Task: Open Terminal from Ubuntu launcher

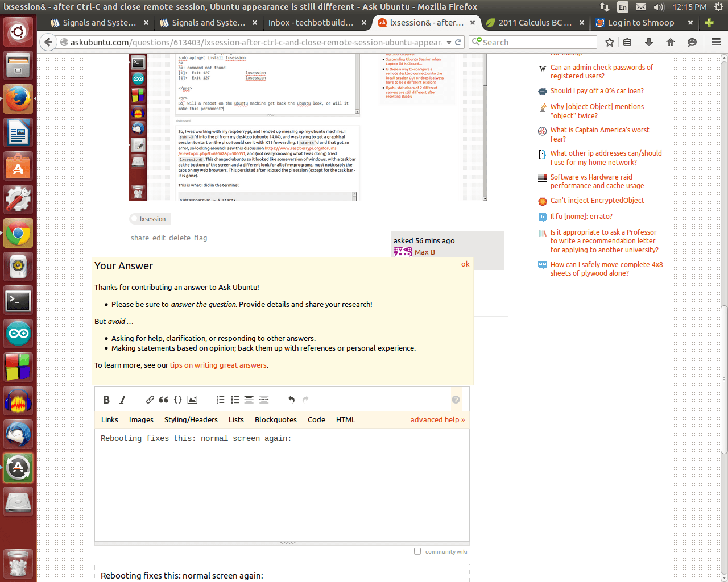Action: coord(18,300)
